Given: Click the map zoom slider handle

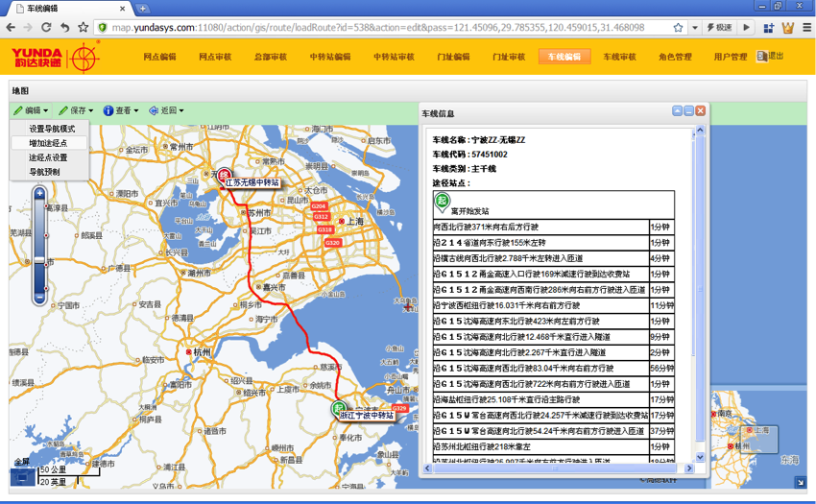Looking at the screenshot, I should pos(39,259).
